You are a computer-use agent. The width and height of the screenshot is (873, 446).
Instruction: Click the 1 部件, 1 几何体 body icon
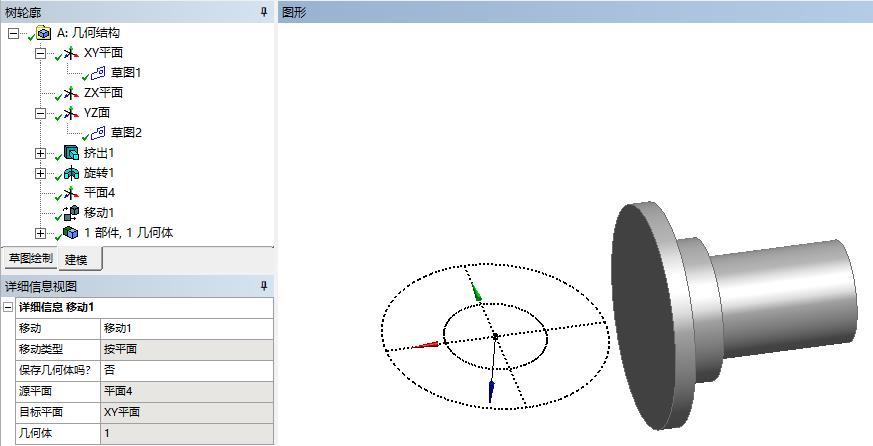click(70, 233)
